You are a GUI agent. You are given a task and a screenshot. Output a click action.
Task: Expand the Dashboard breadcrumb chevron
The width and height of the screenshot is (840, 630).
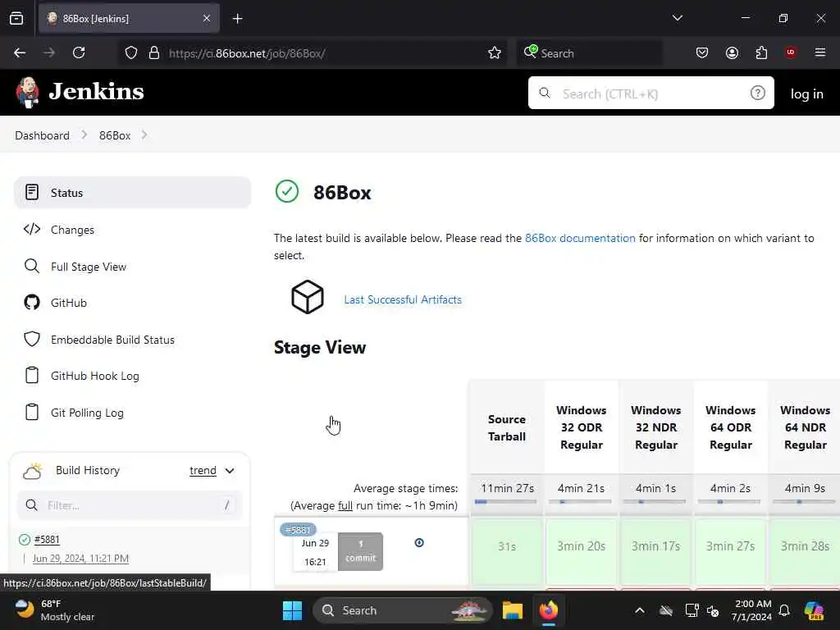point(84,135)
